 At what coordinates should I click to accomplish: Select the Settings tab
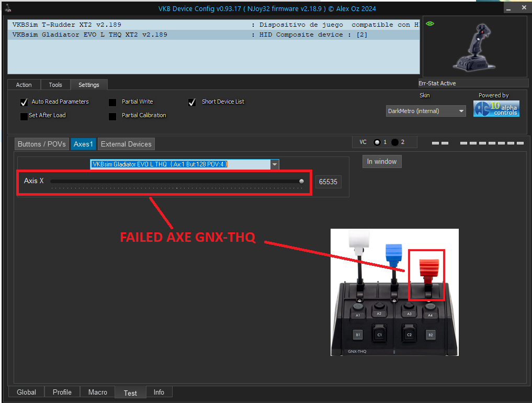click(x=89, y=85)
